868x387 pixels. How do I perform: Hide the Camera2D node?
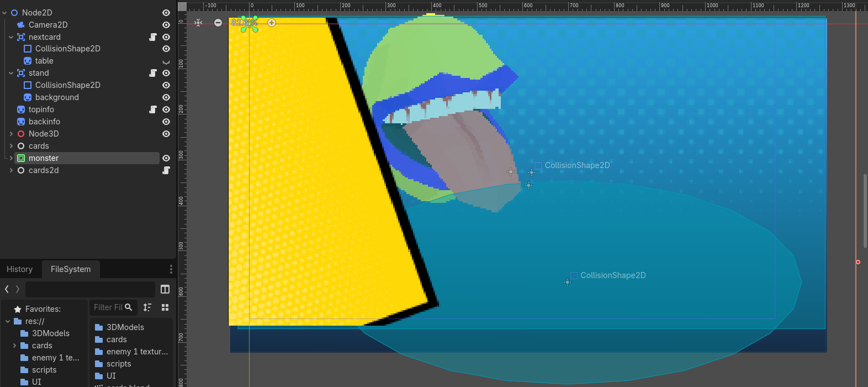166,25
